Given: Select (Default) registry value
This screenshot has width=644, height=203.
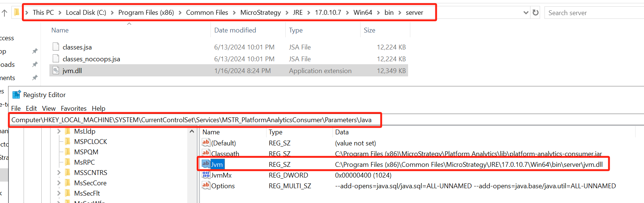Looking at the screenshot, I should pyautogui.click(x=223, y=143).
